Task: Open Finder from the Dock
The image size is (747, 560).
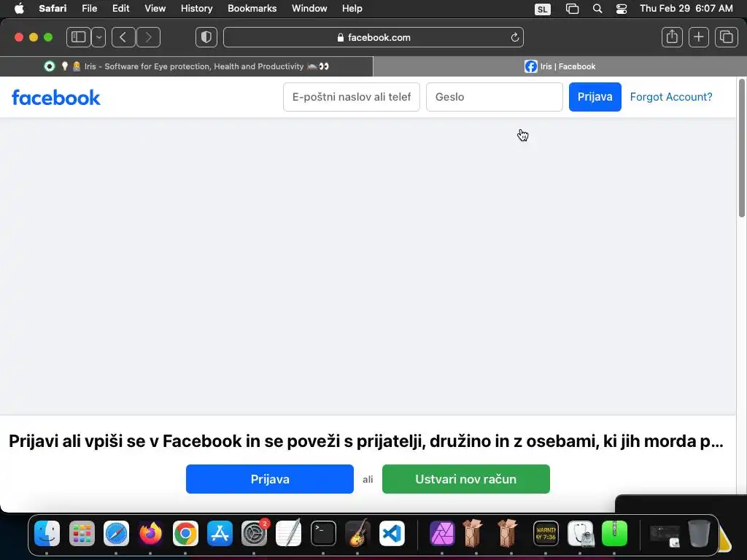Action: [47, 533]
